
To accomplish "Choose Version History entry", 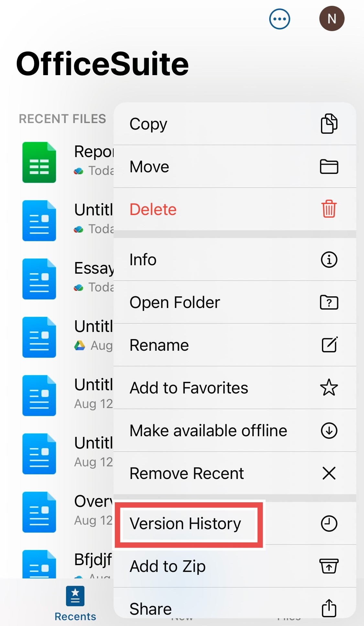I will [235, 523].
